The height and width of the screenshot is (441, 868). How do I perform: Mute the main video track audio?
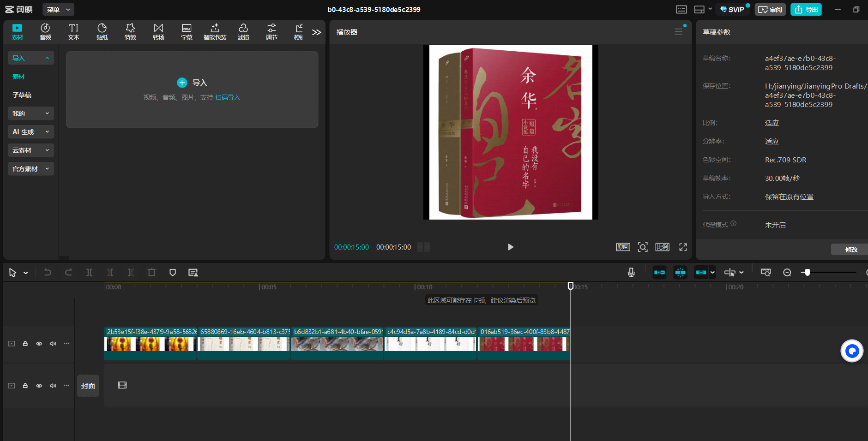53,344
